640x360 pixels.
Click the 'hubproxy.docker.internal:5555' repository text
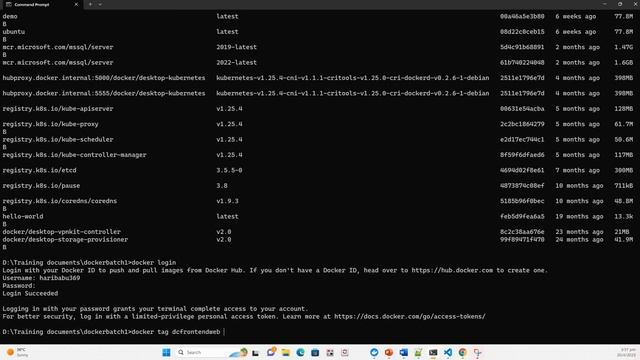tap(104, 93)
